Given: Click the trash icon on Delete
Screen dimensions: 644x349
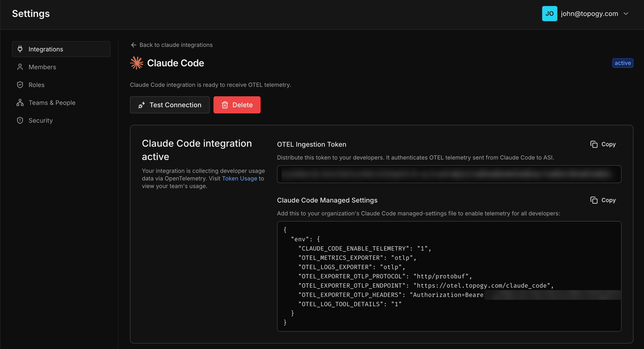Looking at the screenshot, I should tap(225, 105).
